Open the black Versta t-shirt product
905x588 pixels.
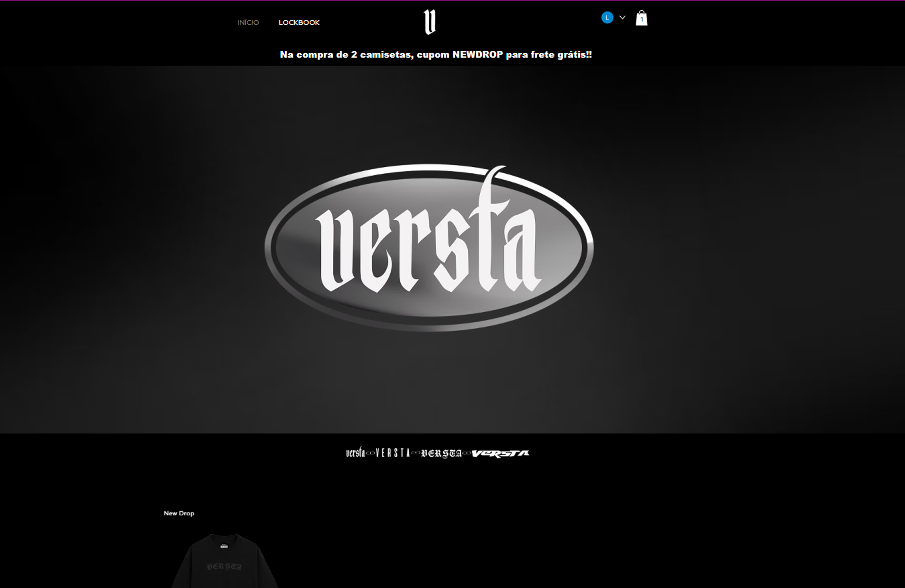point(224,563)
